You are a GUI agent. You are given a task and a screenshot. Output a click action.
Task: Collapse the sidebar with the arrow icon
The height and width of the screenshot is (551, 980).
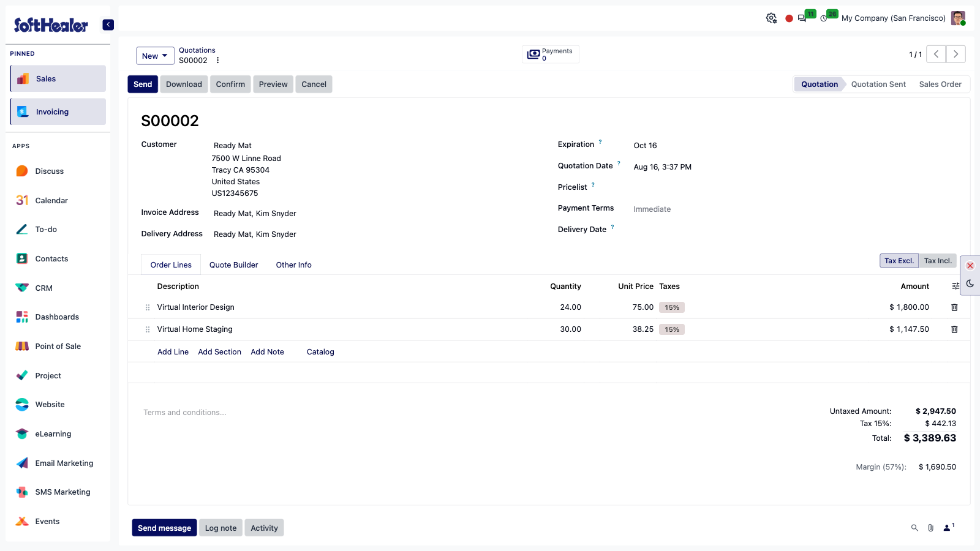(108, 24)
